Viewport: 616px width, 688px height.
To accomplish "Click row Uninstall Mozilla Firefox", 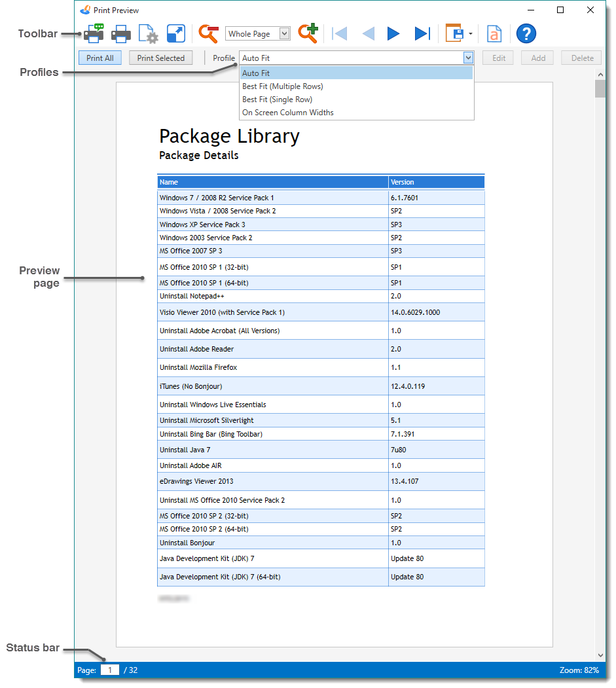I will coord(321,367).
